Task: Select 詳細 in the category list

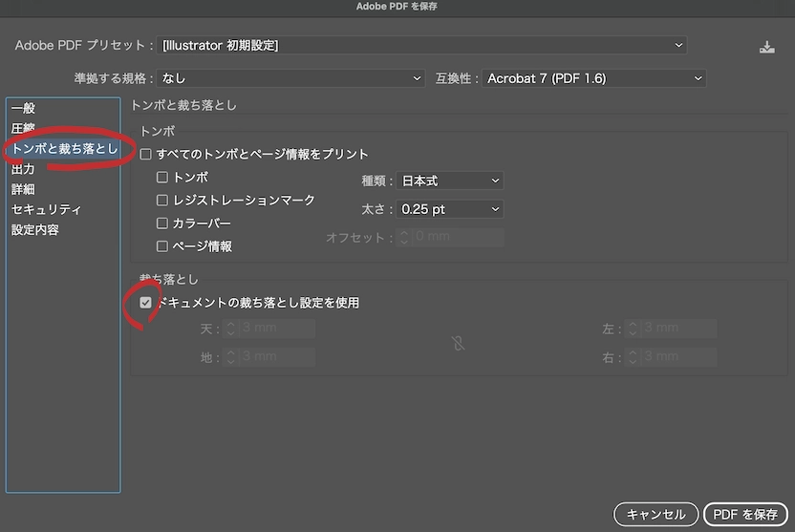Action: click(63, 189)
